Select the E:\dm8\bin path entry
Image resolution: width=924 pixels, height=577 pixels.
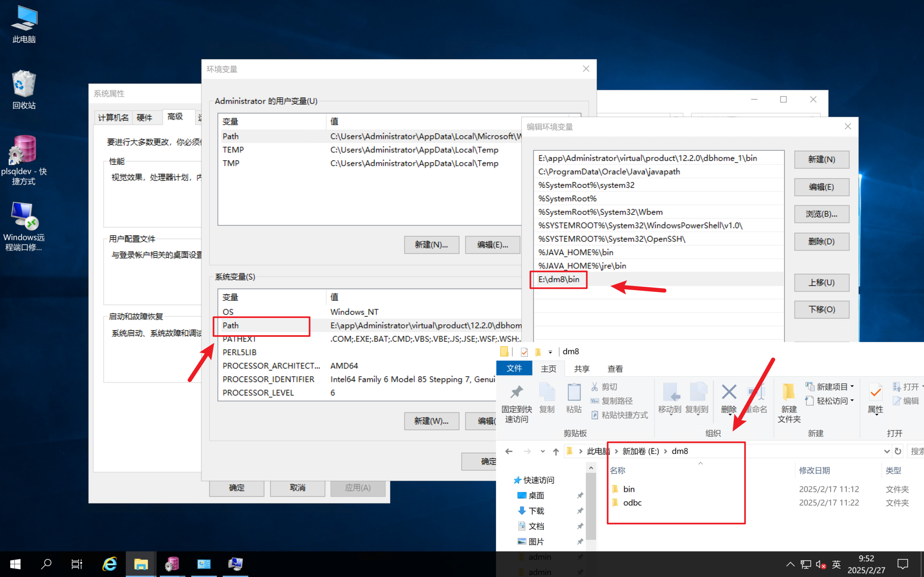(658, 279)
